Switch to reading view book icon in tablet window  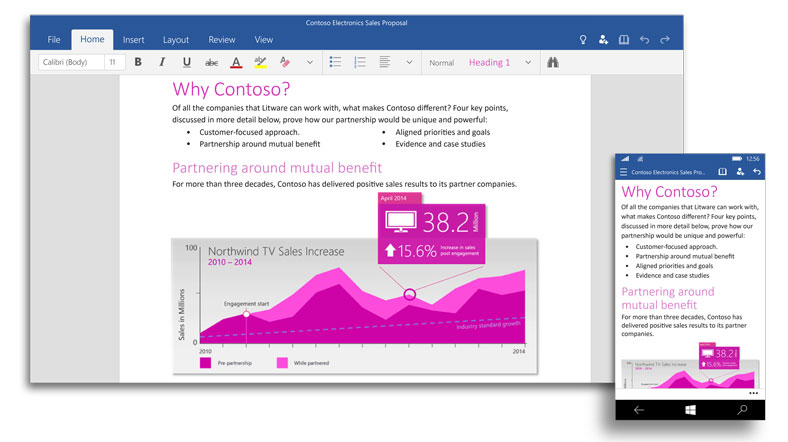click(624, 40)
